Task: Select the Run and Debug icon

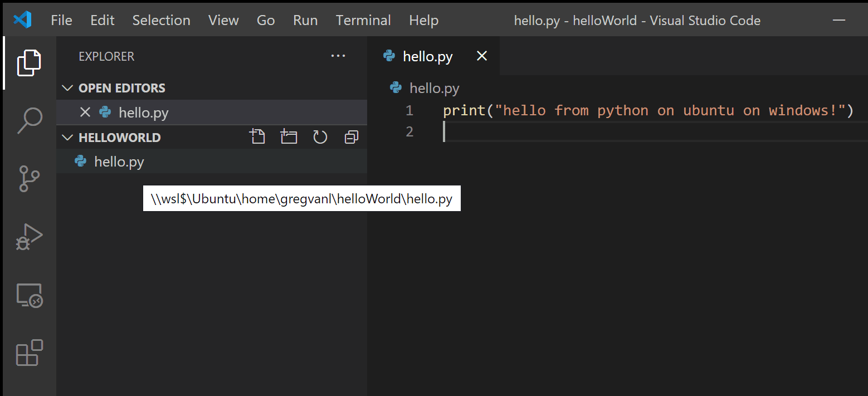Action: (x=28, y=236)
